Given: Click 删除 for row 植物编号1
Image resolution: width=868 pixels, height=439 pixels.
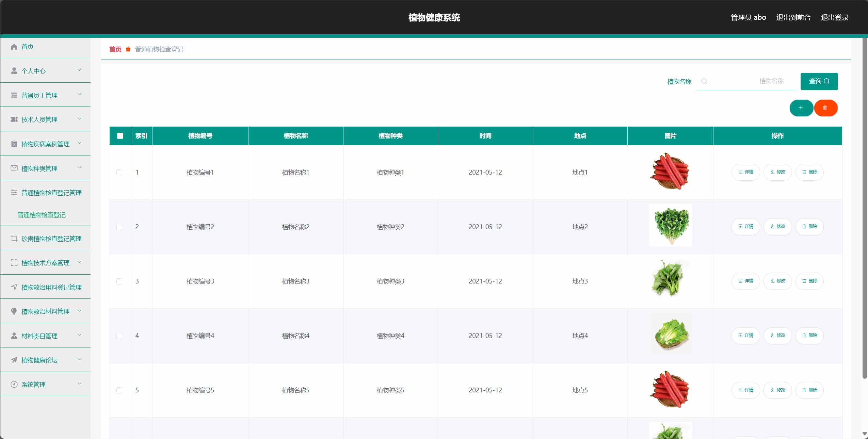Looking at the screenshot, I should tap(809, 172).
